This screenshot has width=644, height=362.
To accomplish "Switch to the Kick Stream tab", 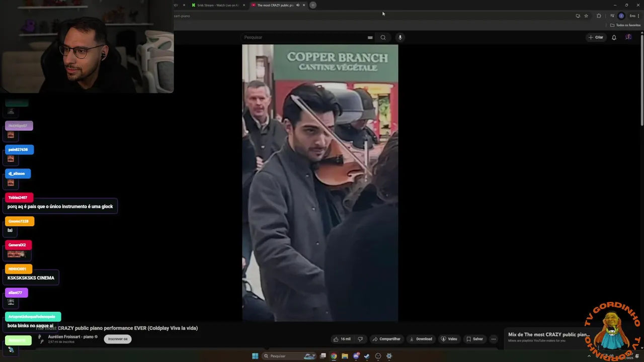I will coord(219,5).
